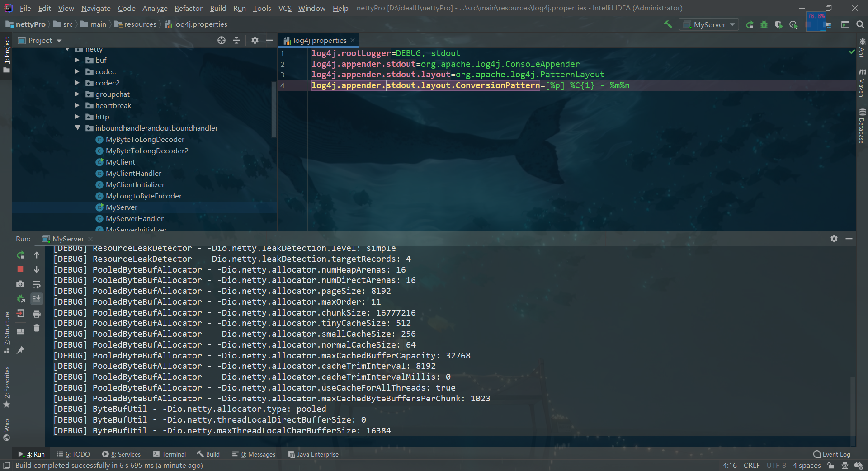Toggle the Ant tool window
The image size is (868, 471).
pos(862,48)
